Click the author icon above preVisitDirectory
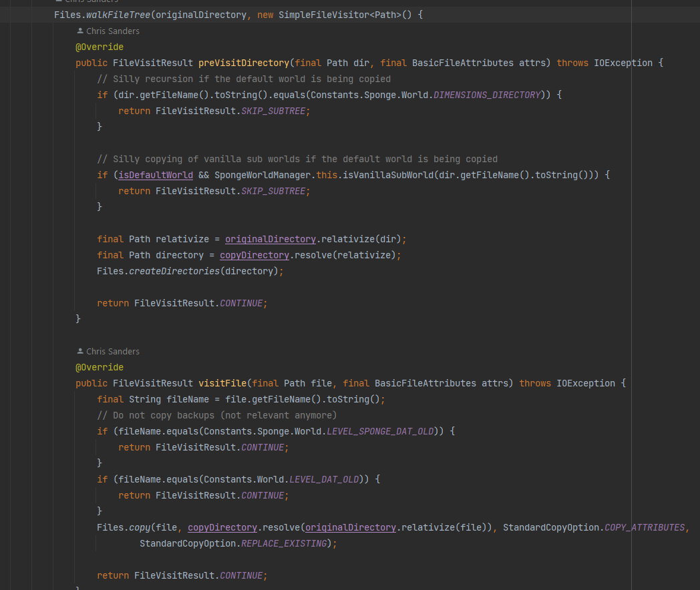 [x=80, y=31]
